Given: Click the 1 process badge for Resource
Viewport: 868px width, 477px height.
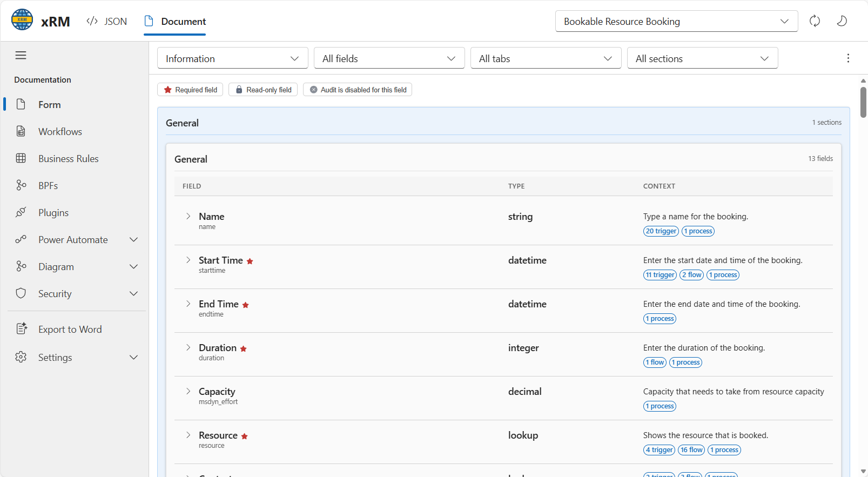Looking at the screenshot, I should [724, 450].
